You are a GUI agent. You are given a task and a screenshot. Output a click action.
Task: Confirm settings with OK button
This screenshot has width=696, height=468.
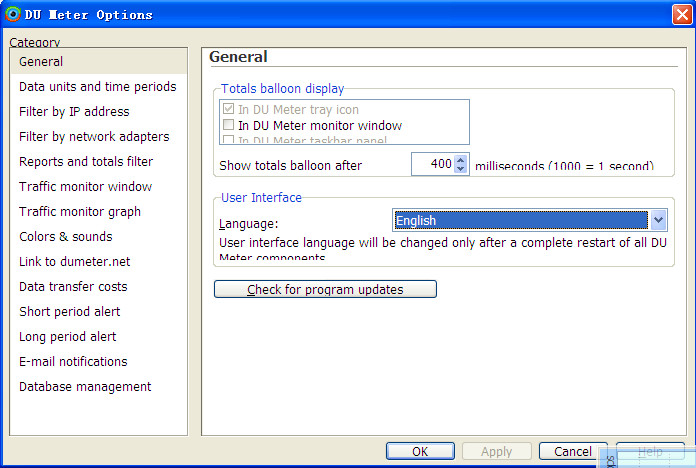(x=420, y=452)
